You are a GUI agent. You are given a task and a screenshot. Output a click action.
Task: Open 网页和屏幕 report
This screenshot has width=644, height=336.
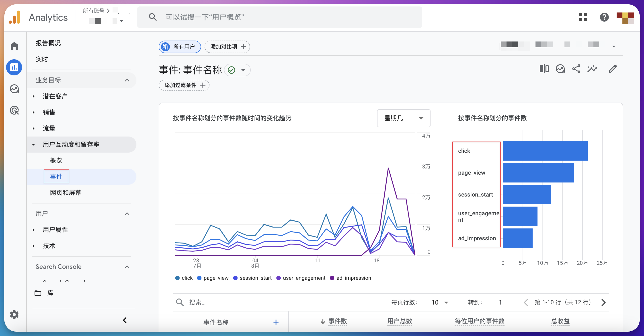point(66,193)
